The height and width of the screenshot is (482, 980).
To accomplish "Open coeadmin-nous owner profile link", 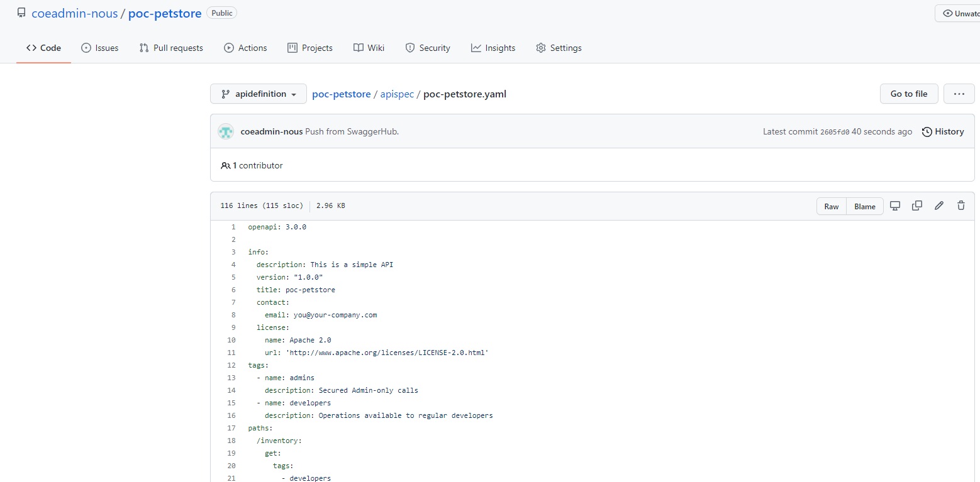I will click(x=74, y=13).
